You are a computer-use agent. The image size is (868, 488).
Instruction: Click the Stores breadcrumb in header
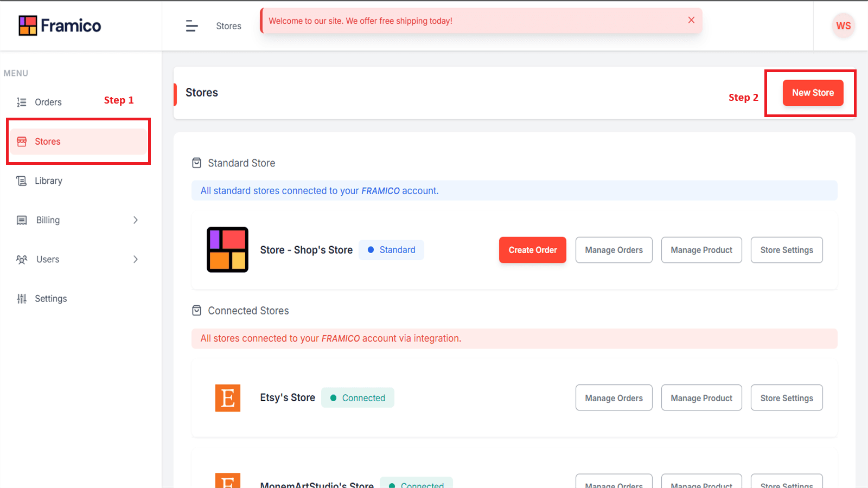pyautogui.click(x=228, y=26)
